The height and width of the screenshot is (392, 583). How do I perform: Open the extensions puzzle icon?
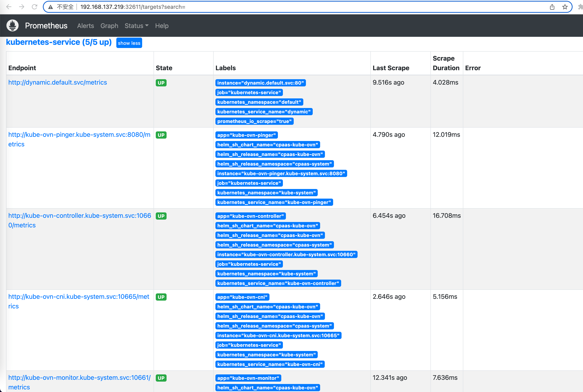coord(580,7)
